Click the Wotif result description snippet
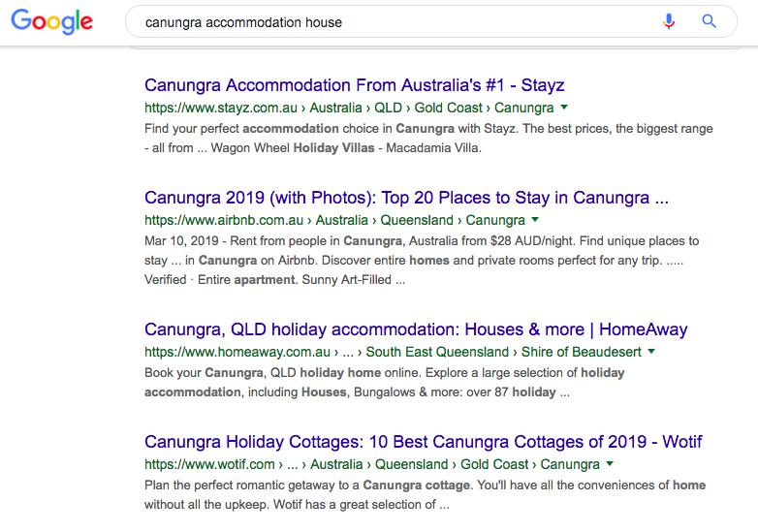The width and height of the screenshot is (758, 532). 425,494
